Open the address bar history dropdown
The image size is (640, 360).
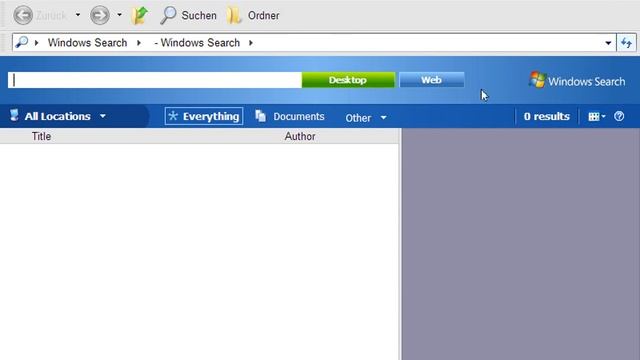[608, 43]
